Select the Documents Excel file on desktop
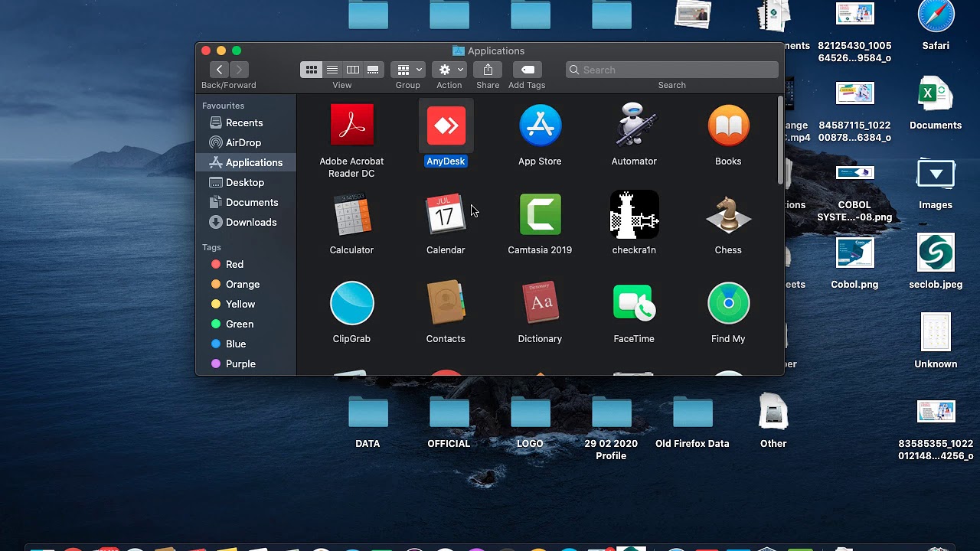The image size is (980, 551). (936, 94)
